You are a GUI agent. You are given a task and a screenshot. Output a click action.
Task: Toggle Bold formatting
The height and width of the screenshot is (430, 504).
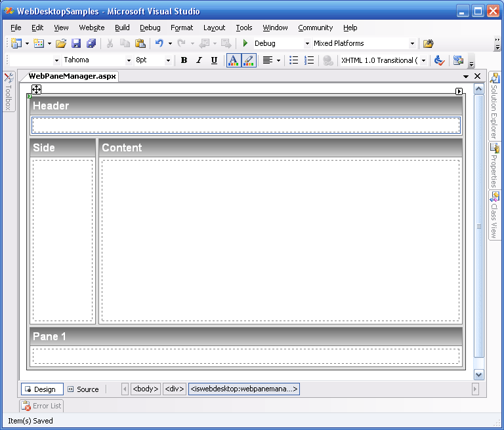point(184,60)
